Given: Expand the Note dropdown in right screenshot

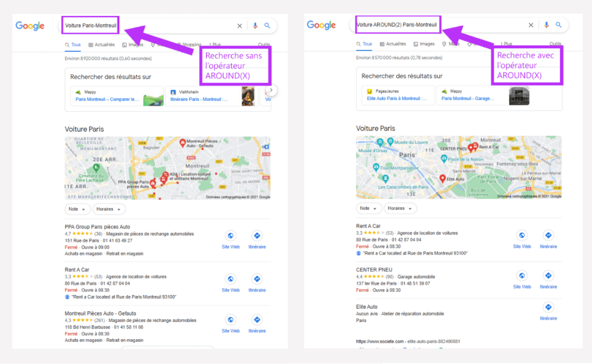Looking at the screenshot, I should tap(369, 208).
